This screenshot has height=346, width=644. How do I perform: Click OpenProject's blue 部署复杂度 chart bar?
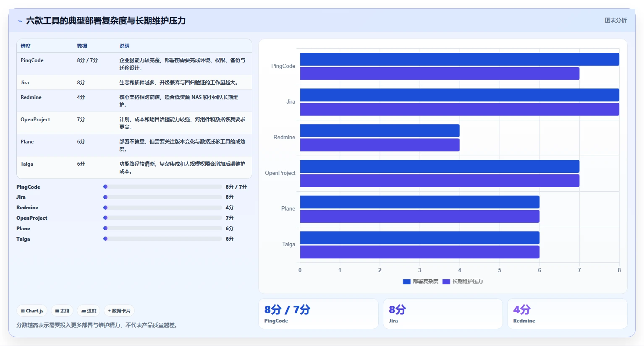tap(440, 166)
